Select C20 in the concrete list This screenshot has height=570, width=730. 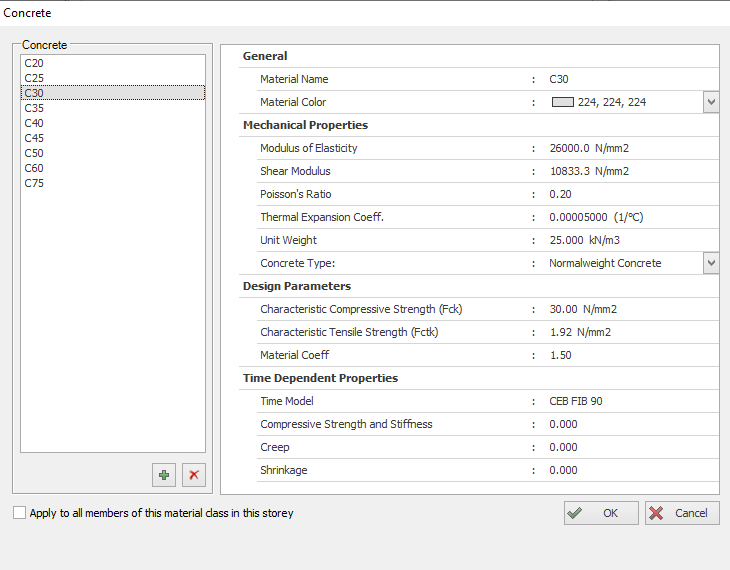click(x=34, y=63)
